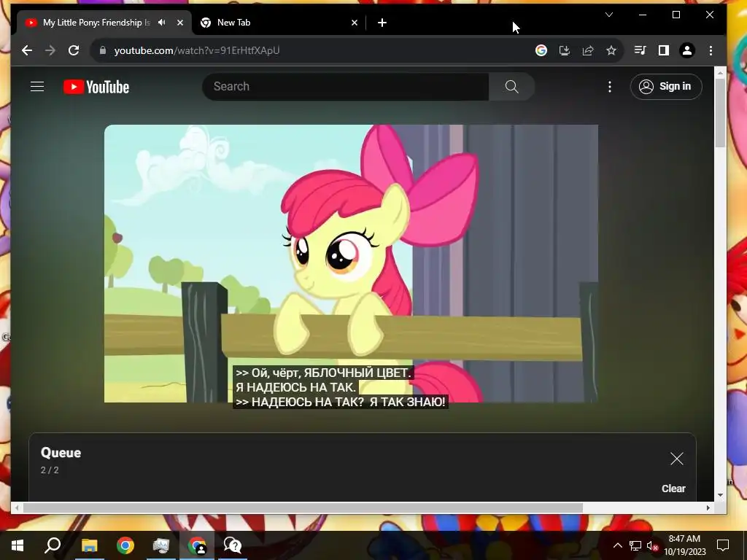Screen dimensions: 747x560
Task: Focus the YouTube Search field
Action: (x=346, y=87)
